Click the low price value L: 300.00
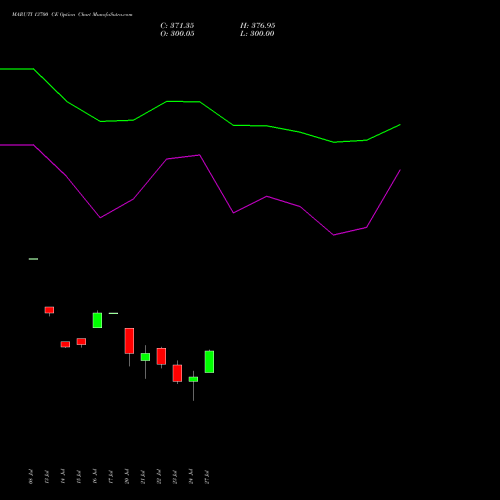The width and height of the screenshot is (500, 500). click(257, 34)
